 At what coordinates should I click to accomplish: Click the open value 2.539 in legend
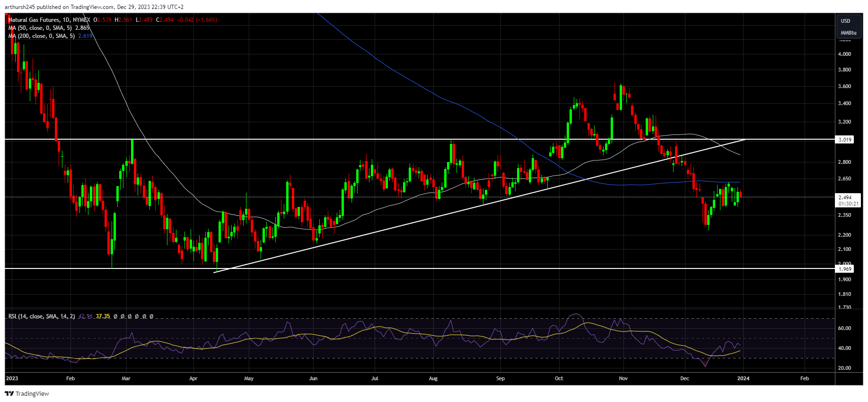(x=105, y=20)
